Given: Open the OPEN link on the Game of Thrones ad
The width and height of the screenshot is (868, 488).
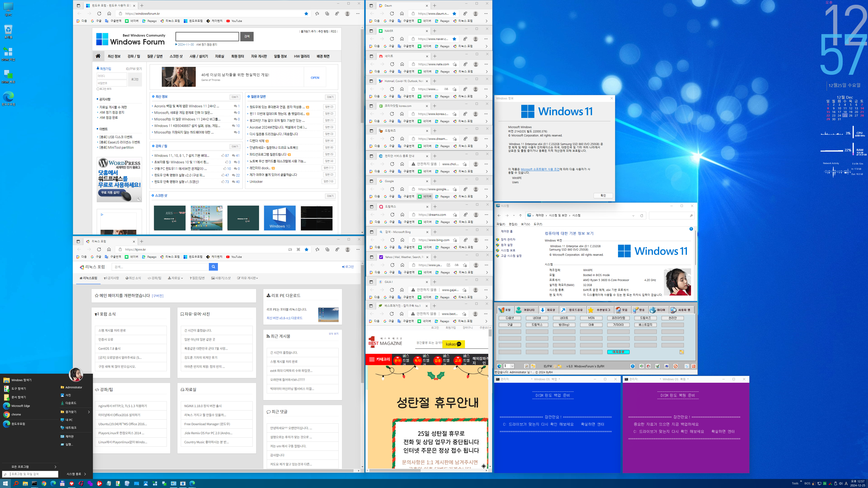Looking at the screenshot, I should pyautogui.click(x=315, y=77).
